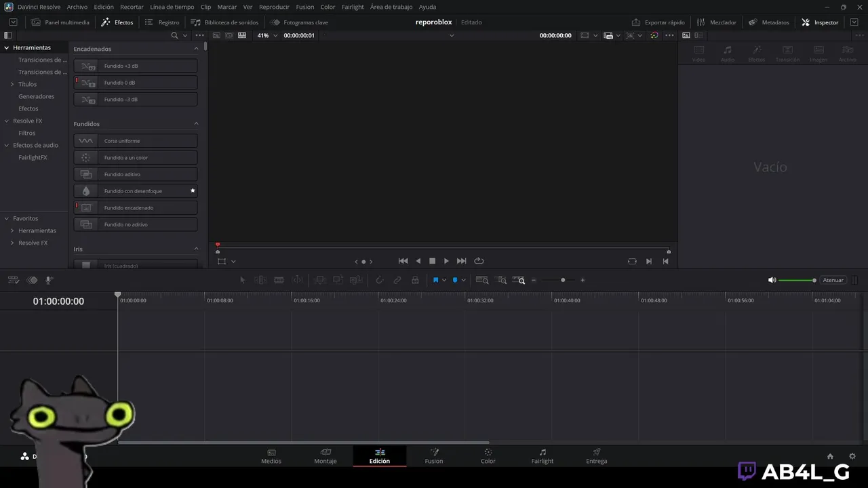This screenshot has height=488, width=868.
Task: Stop playback
Action: click(x=432, y=261)
